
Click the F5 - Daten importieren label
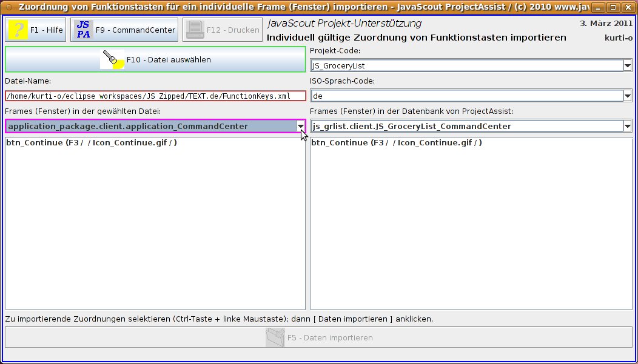(330, 337)
